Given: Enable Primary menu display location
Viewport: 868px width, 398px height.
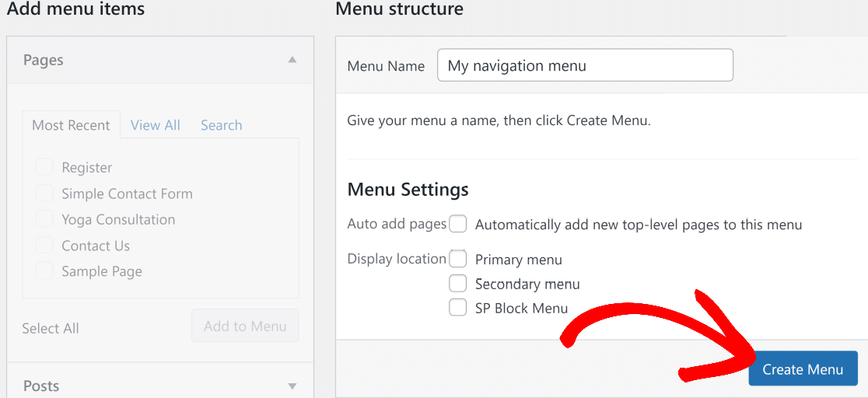Looking at the screenshot, I should [x=458, y=259].
